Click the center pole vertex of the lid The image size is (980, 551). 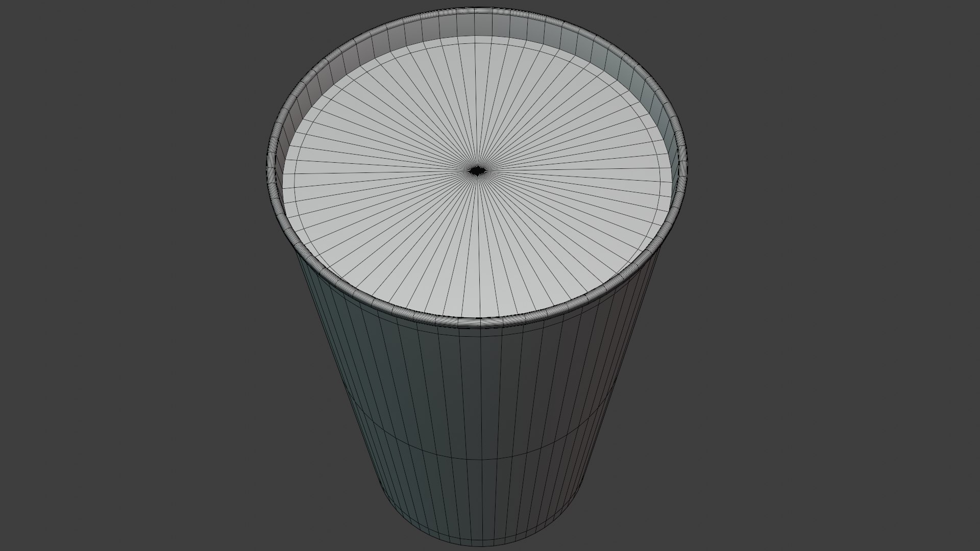tap(477, 171)
